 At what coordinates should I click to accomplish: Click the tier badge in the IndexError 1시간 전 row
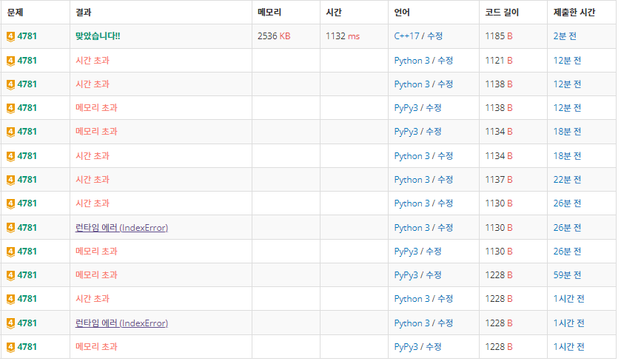click(10, 323)
